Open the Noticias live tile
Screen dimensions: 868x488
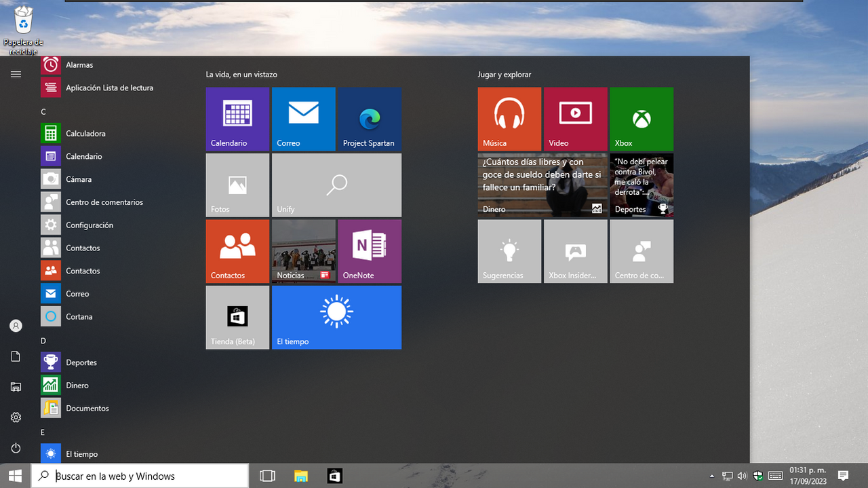tap(303, 251)
